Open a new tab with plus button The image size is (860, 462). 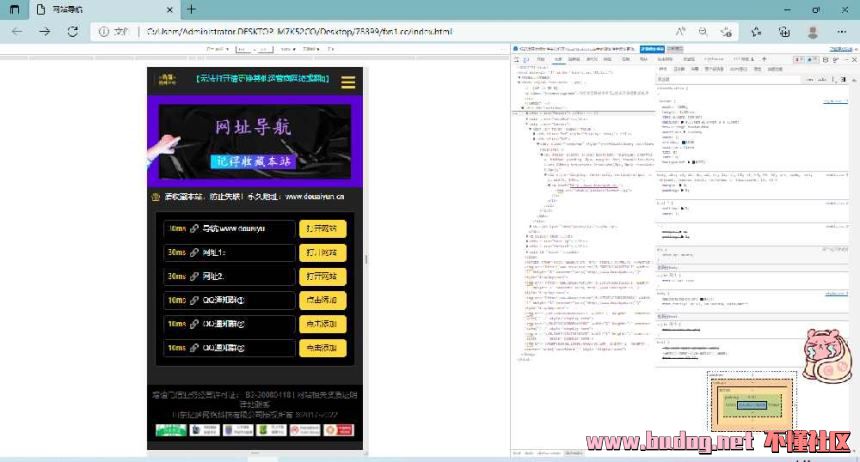click(191, 9)
